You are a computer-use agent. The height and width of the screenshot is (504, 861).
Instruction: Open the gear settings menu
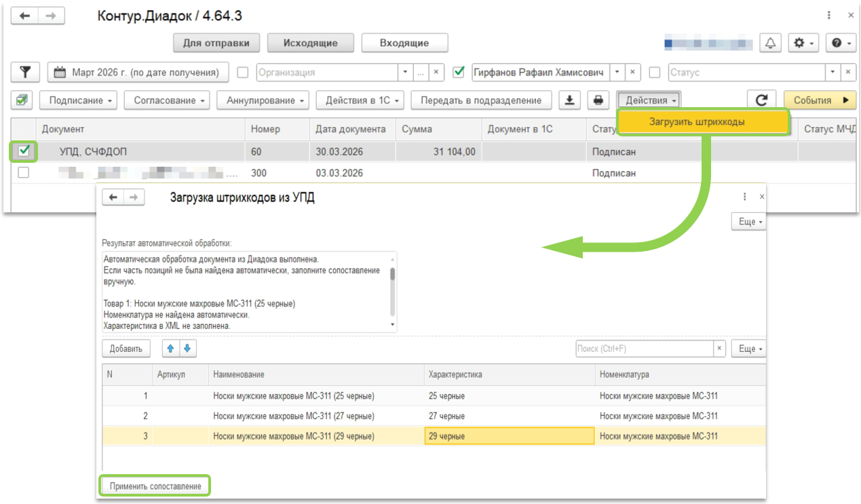[804, 43]
